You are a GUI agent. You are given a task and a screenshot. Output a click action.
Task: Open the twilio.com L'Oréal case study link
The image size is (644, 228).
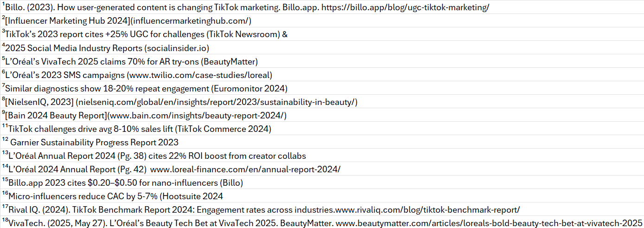(200, 75)
